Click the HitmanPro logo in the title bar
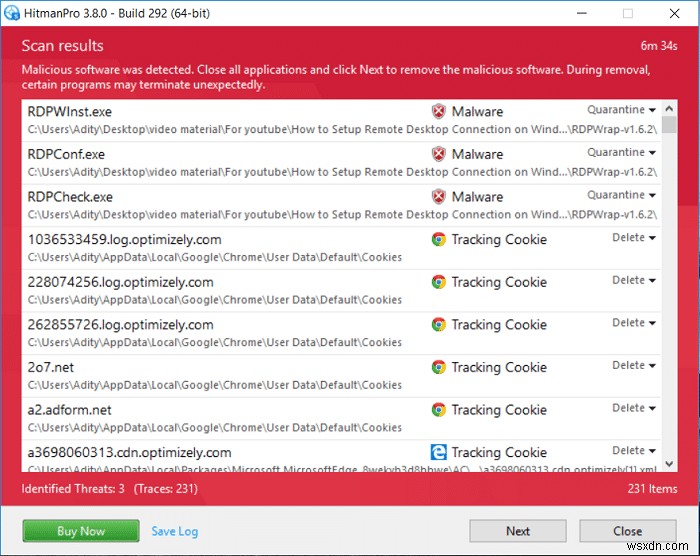 tap(12, 13)
